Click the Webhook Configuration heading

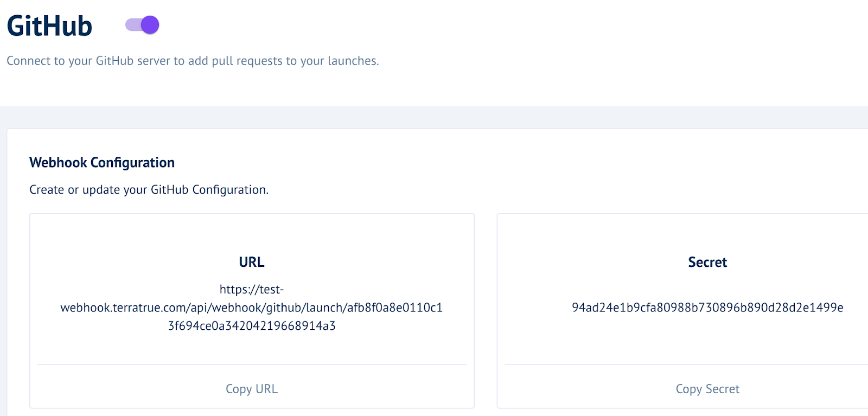coord(102,163)
